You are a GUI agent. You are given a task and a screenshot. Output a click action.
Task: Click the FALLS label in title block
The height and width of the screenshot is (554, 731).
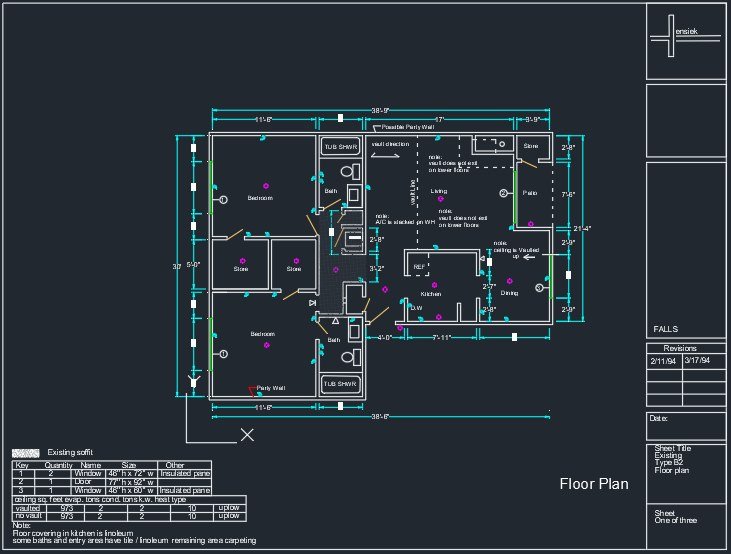click(665, 329)
